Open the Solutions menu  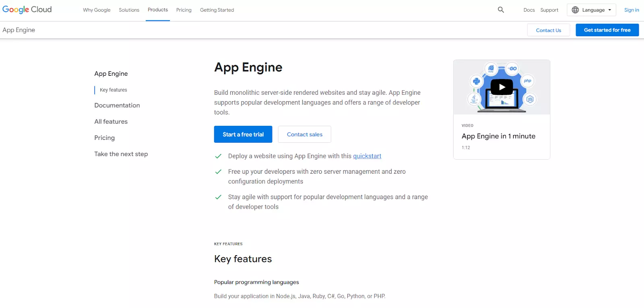(129, 10)
